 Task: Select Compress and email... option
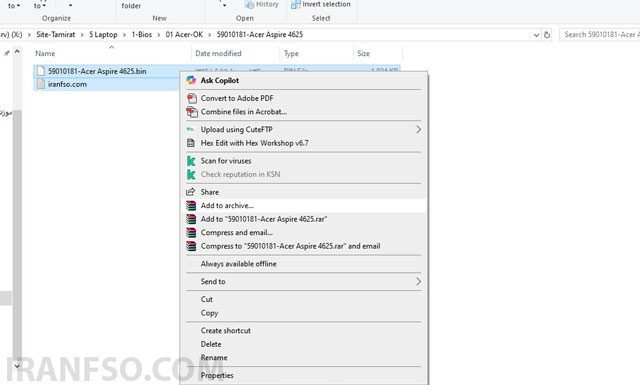[x=304, y=232]
